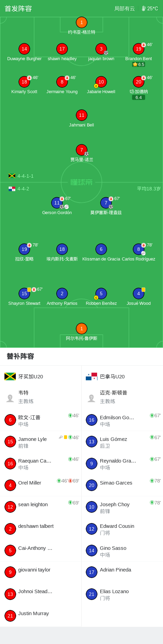Image resolution: width=163 pixels, height=644 pixels.
Task: Select substitute Jamone Lyle row
Action: (x=40, y=442)
